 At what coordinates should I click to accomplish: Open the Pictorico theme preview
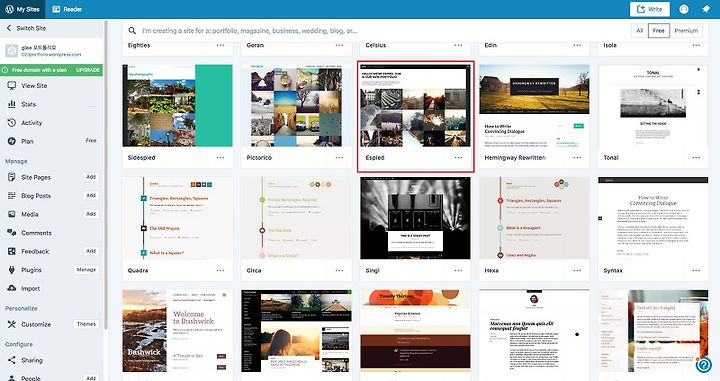coord(296,106)
